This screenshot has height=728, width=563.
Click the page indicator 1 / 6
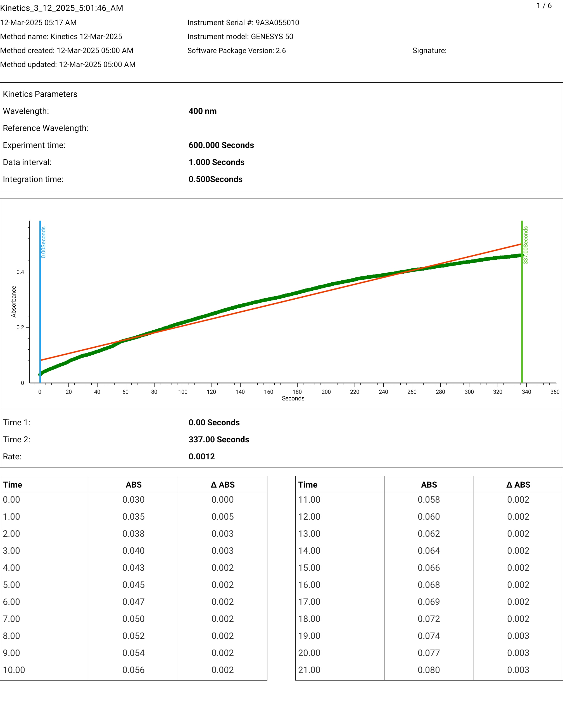point(544,6)
